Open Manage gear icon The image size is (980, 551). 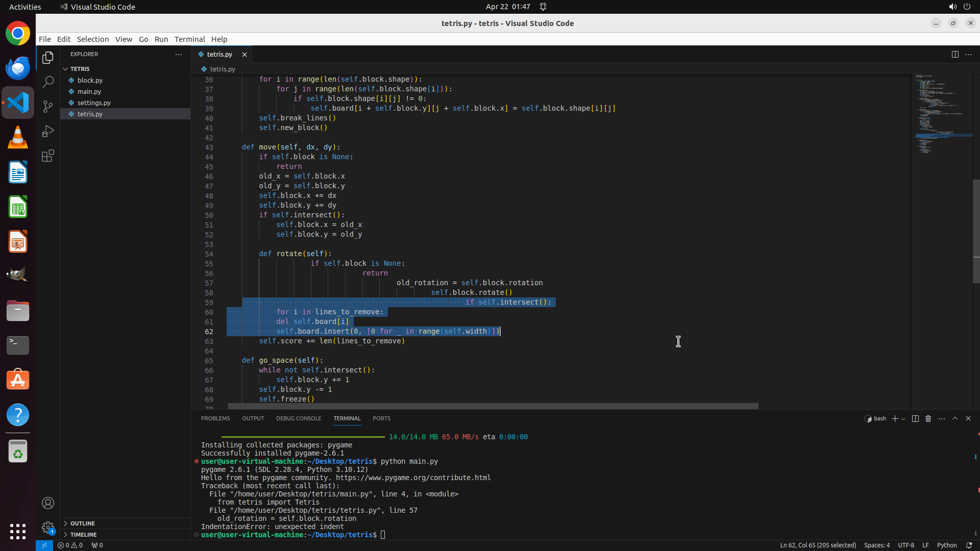tap(48, 527)
